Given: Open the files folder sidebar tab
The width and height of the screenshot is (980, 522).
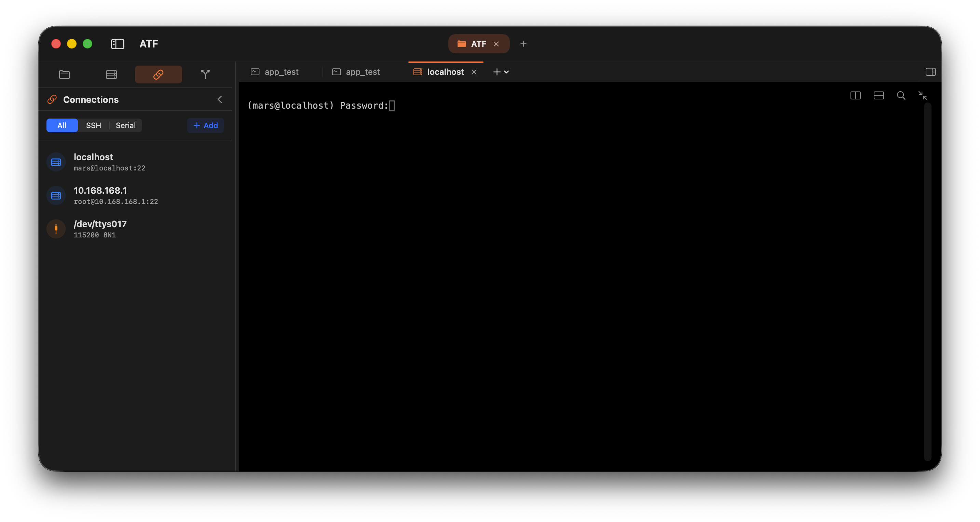Looking at the screenshot, I should [x=64, y=74].
